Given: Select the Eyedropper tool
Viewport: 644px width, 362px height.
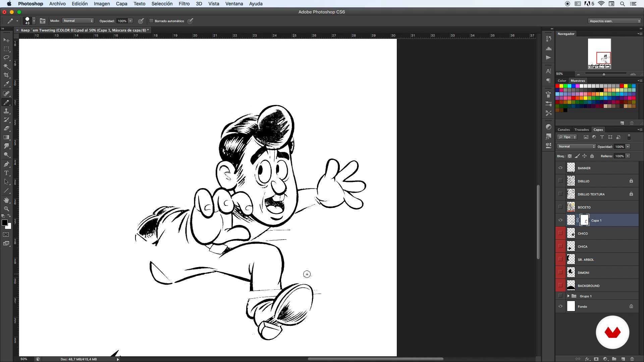Looking at the screenshot, I should (x=6, y=84).
